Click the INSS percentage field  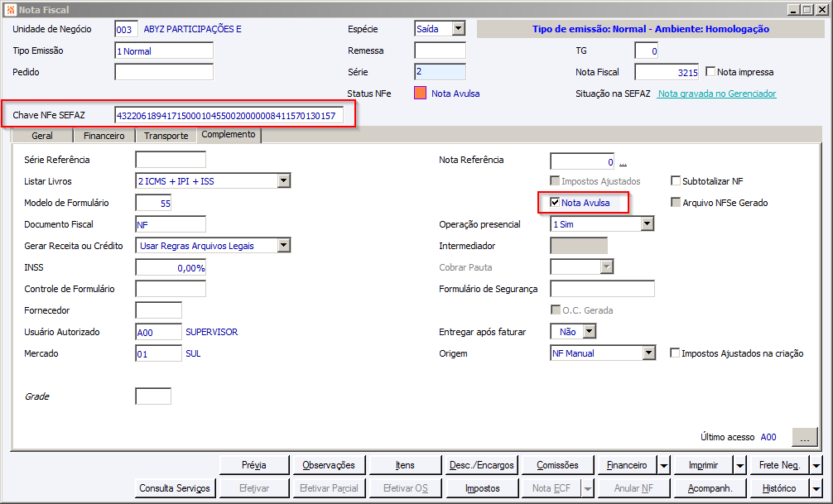(171, 267)
